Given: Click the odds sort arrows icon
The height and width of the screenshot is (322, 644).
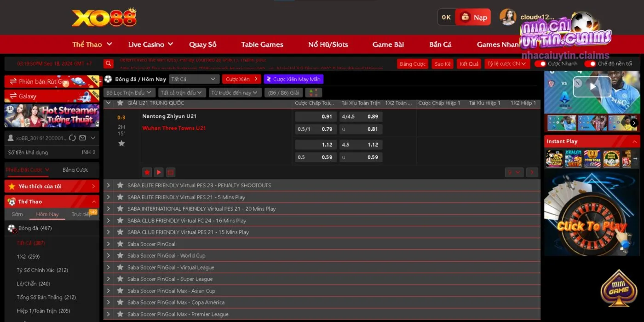Looking at the screenshot, I should pos(314,93).
